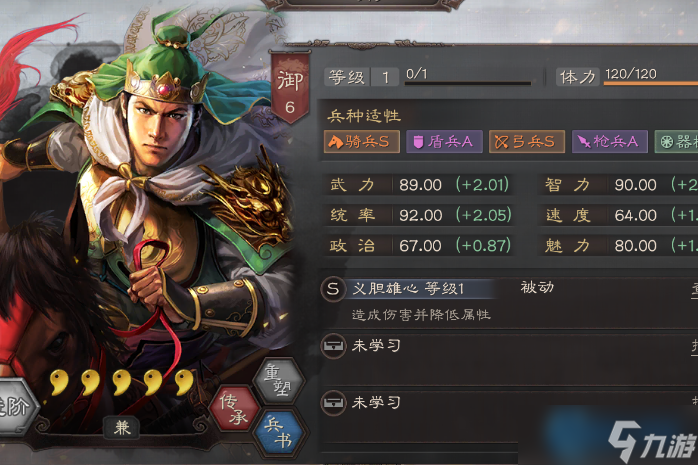The height and width of the screenshot is (465, 698).
Task: Open the first 未学习 skill slot icon
Action: click(x=333, y=346)
